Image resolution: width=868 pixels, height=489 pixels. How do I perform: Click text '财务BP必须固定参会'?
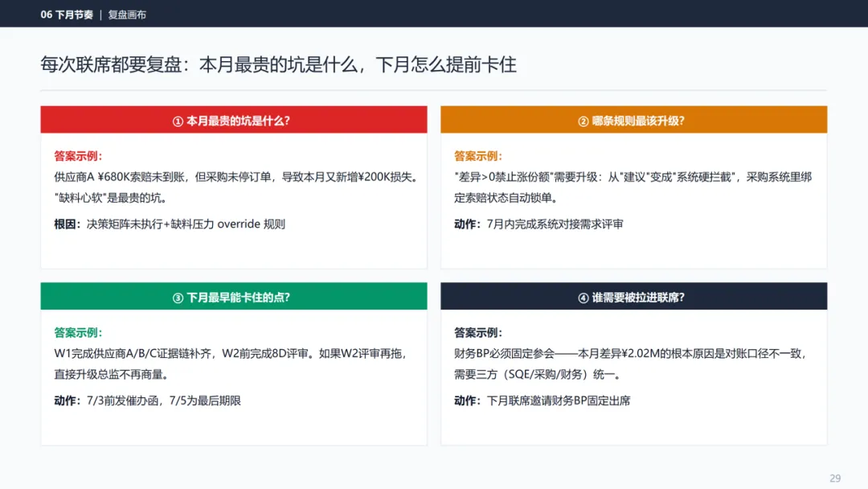coord(504,353)
